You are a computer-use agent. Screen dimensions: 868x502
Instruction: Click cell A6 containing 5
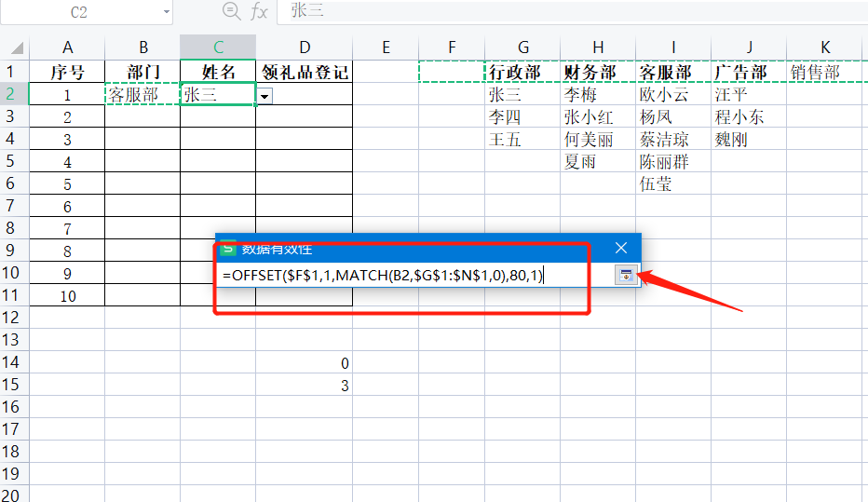(67, 183)
